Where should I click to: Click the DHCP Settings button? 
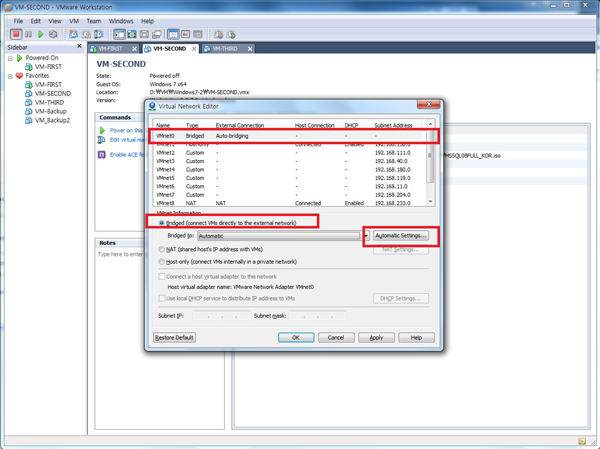[x=401, y=298]
